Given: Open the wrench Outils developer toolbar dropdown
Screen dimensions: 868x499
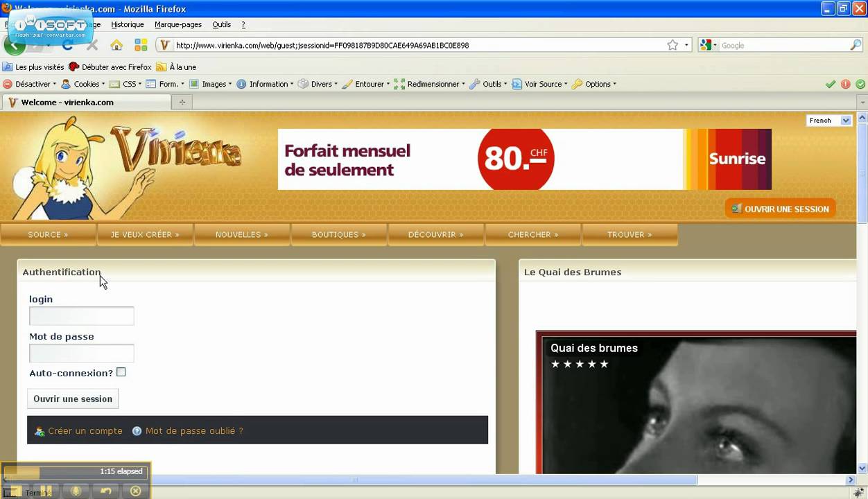Looking at the screenshot, I should tap(488, 84).
